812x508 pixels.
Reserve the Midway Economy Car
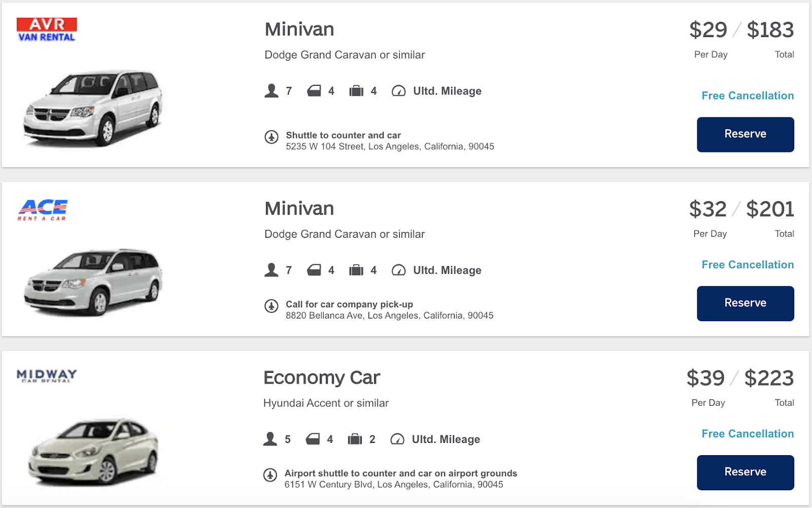click(x=745, y=472)
